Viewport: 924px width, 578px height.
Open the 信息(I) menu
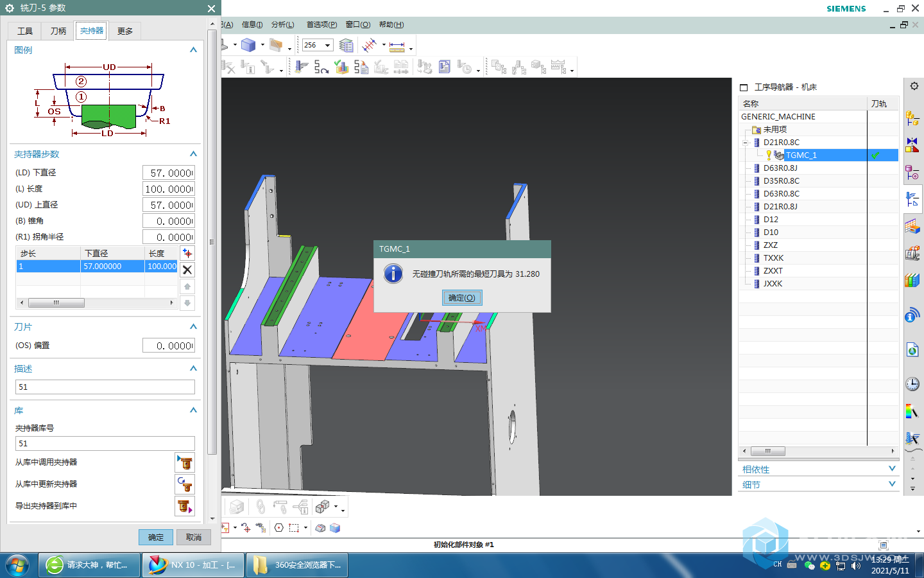252,24
